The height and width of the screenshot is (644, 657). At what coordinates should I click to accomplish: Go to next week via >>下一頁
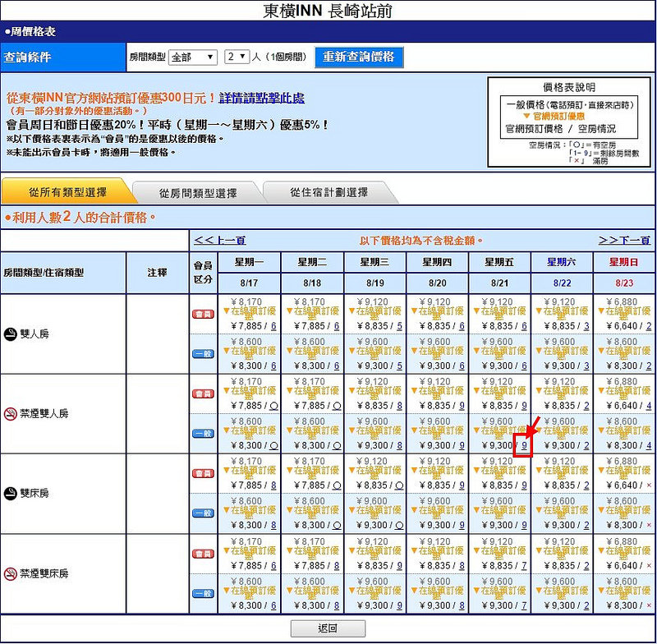[624, 240]
